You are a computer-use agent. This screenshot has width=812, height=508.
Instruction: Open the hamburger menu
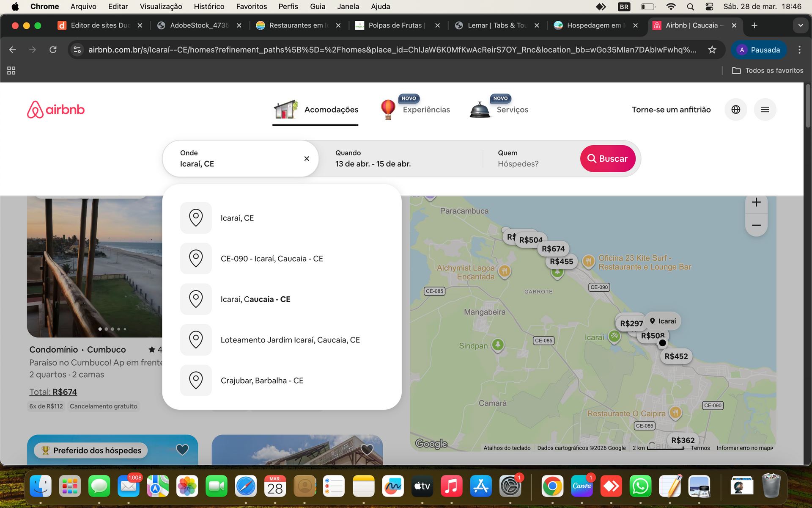point(765,109)
